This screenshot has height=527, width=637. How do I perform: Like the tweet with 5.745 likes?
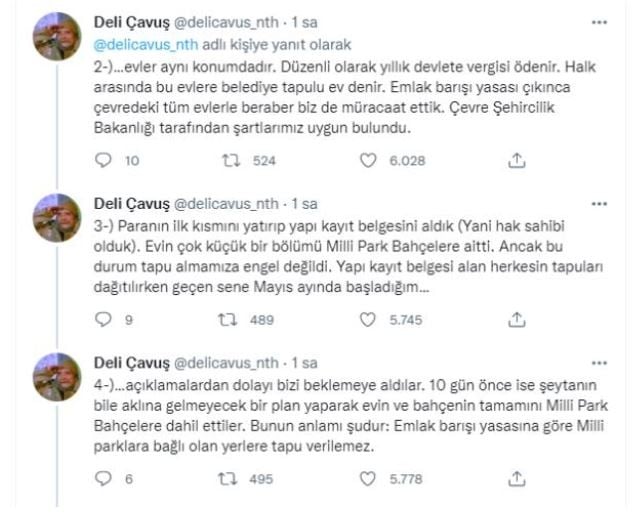(x=368, y=320)
